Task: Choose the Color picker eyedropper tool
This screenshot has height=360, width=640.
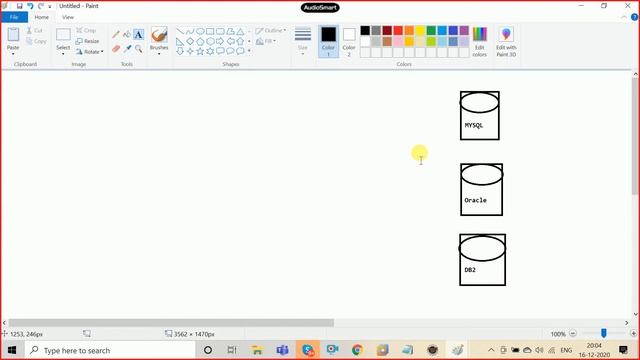Action: coord(127,49)
